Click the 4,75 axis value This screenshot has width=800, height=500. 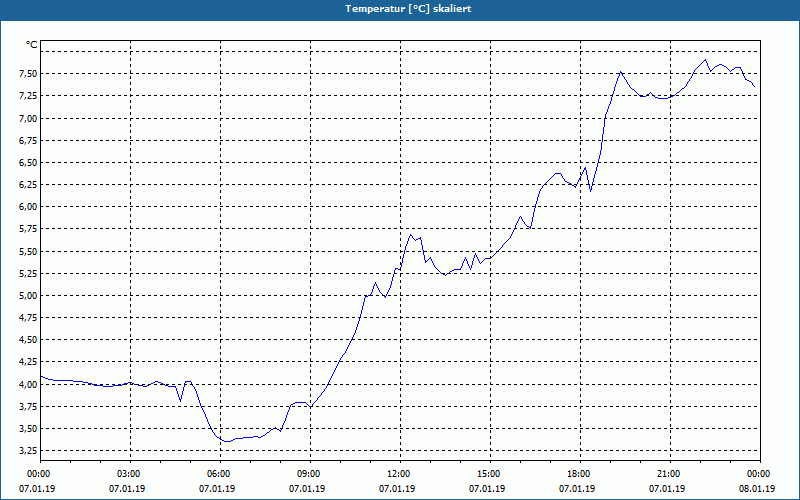(28, 318)
